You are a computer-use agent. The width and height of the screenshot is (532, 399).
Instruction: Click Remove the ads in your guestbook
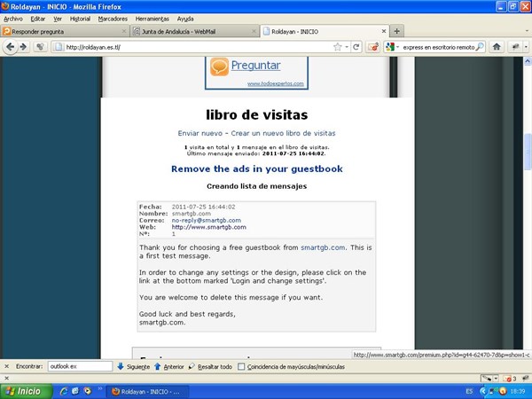pyautogui.click(x=257, y=168)
